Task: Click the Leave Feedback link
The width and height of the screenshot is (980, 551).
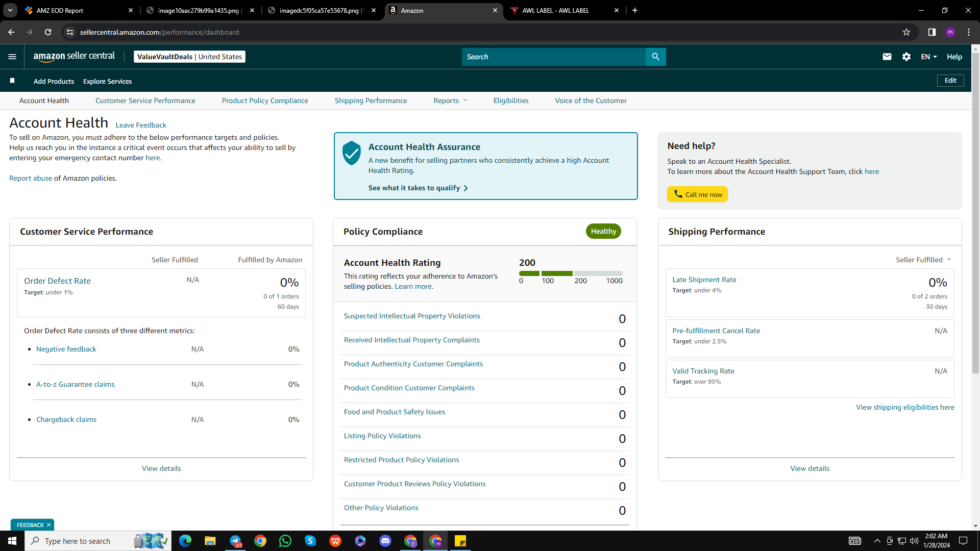Action: [141, 125]
